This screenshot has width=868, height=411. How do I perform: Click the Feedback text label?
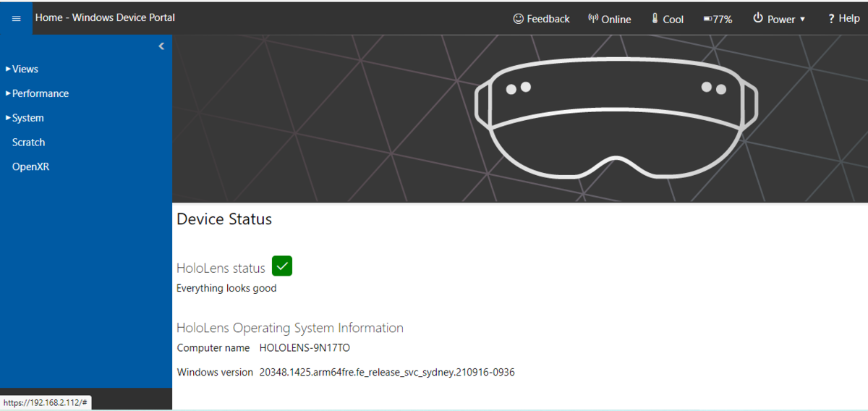[x=548, y=19]
